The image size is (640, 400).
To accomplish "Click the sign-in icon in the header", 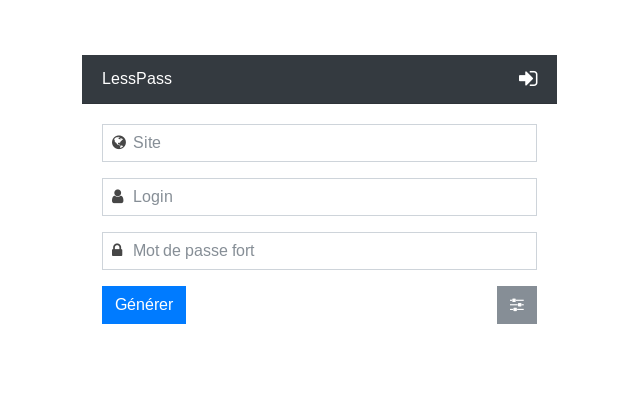I will point(528,79).
